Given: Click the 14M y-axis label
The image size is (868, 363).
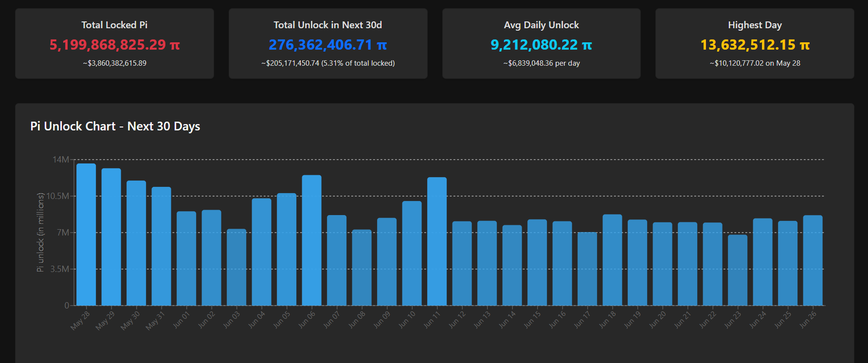Looking at the screenshot, I should (61, 160).
